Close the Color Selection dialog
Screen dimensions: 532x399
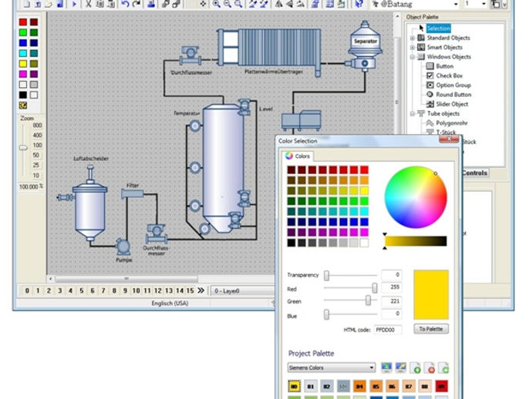[x=449, y=139]
